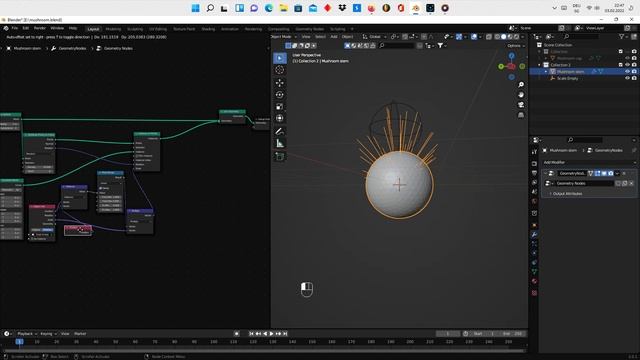Open the Render menu
The width and height of the screenshot is (640, 360).
pos(40,28)
